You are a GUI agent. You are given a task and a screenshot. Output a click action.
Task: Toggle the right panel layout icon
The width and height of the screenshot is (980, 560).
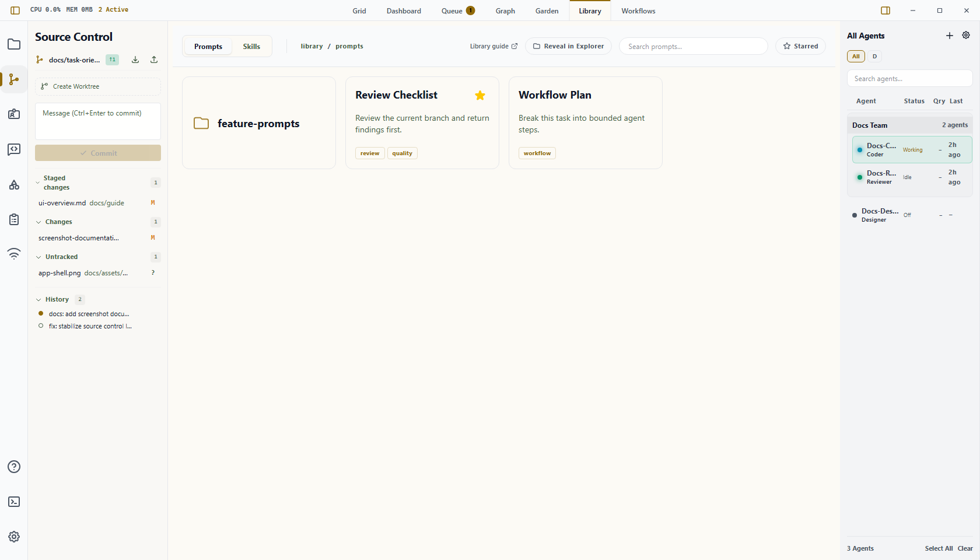885,10
